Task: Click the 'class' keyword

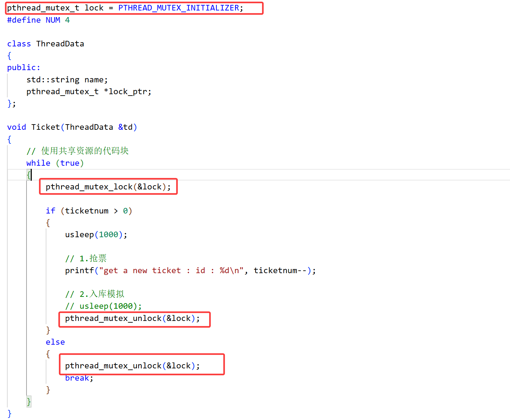Action: coord(19,44)
